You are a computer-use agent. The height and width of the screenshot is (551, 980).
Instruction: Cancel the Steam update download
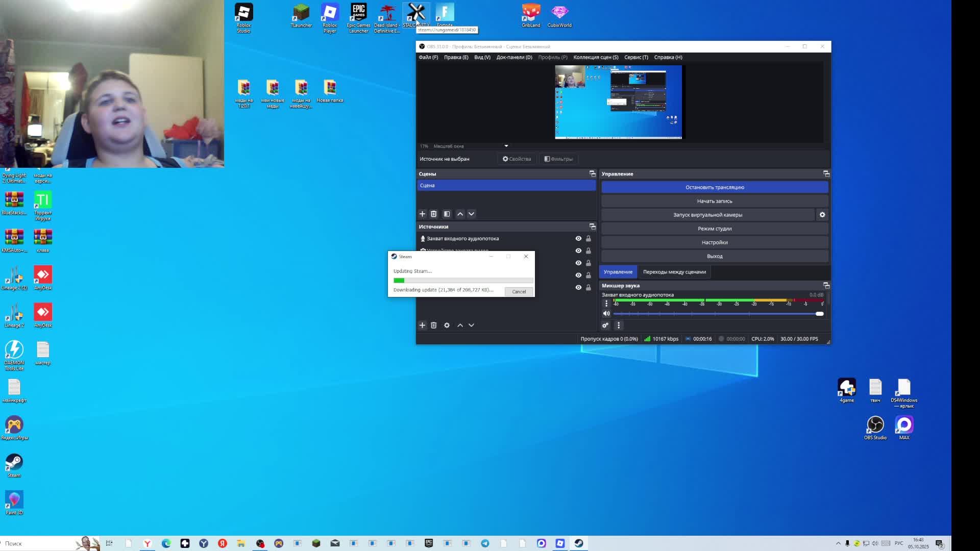coord(519,291)
